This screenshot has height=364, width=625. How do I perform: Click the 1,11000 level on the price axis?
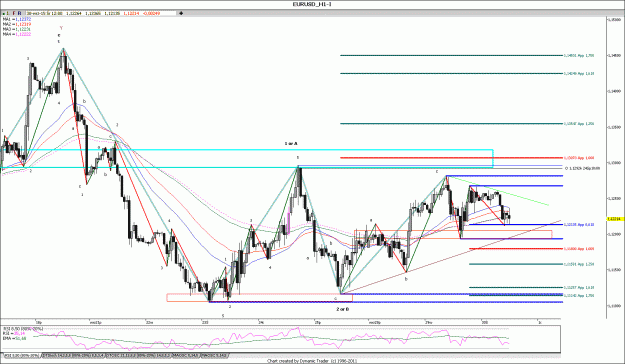614,306
